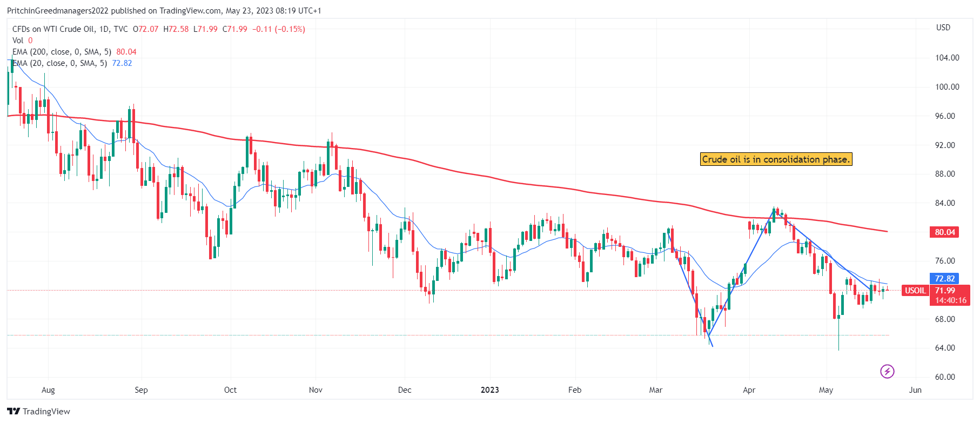Click the 76.00 price axis label
This screenshot has width=980, height=423.
tap(945, 261)
